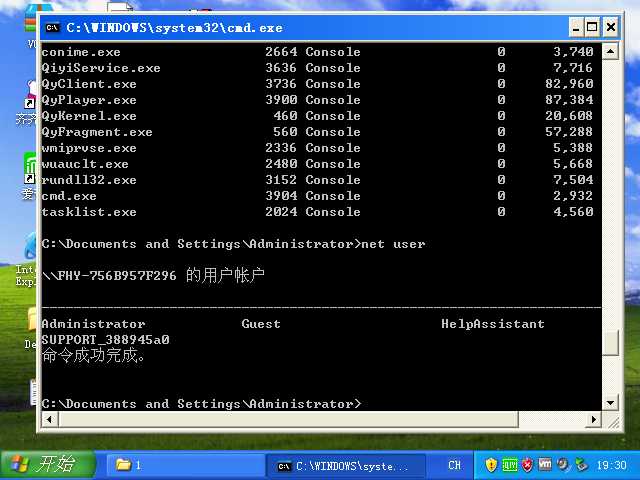640x480 pixels.
Task: Click the vertical scrollbar thumb
Action: click(611, 343)
